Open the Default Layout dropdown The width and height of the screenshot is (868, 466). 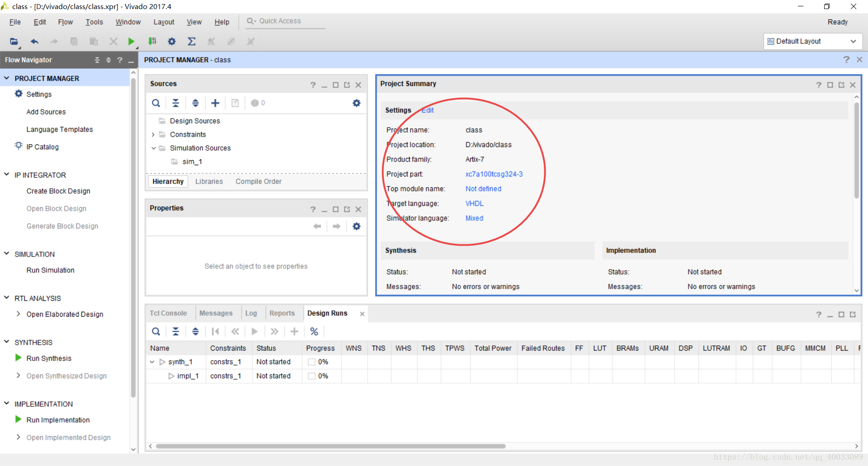point(813,41)
